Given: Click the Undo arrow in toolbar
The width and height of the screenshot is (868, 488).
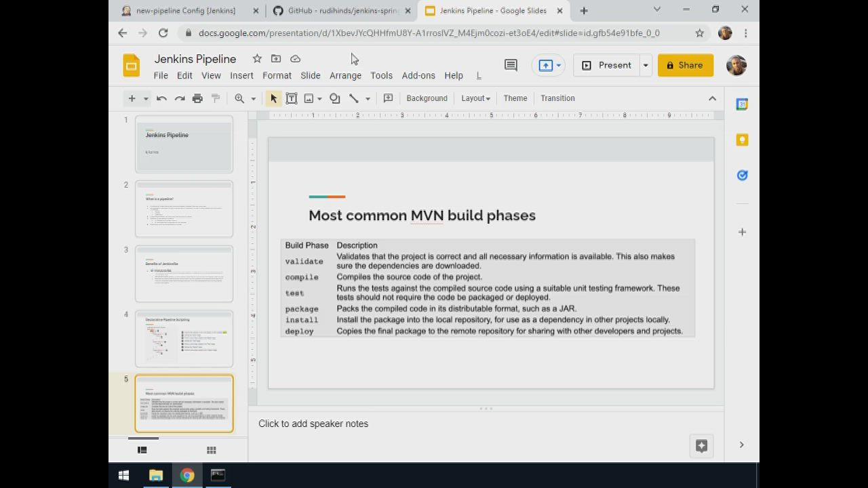Looking at the screenshot, I should pos(161,98).
